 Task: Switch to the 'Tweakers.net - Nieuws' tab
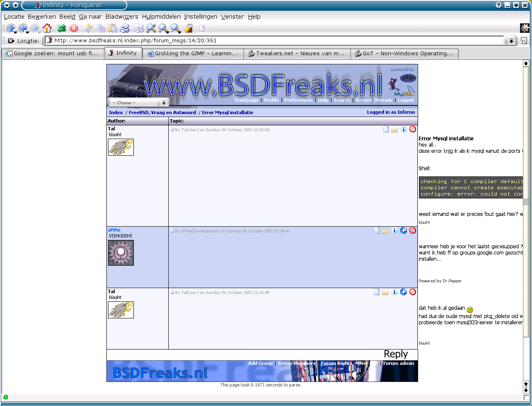coord(297,54)
